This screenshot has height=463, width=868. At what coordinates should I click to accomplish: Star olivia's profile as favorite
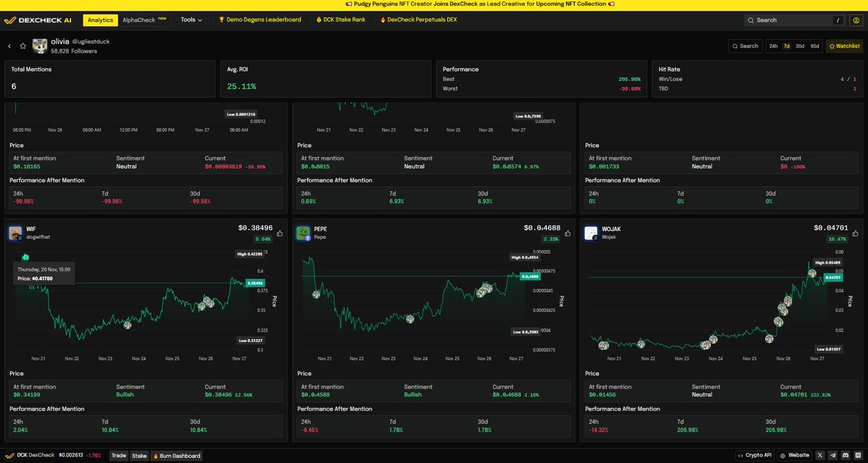tap(22, 46)
